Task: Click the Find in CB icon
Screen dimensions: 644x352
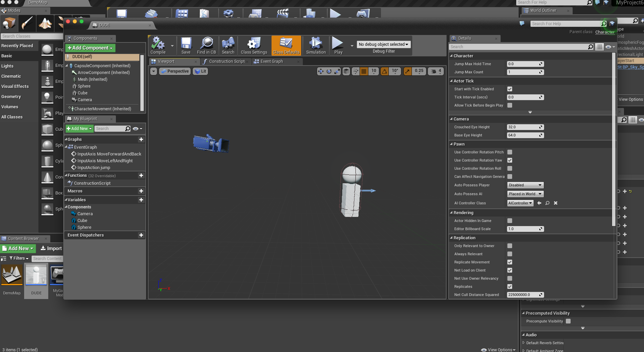Action: coord(206,45)
